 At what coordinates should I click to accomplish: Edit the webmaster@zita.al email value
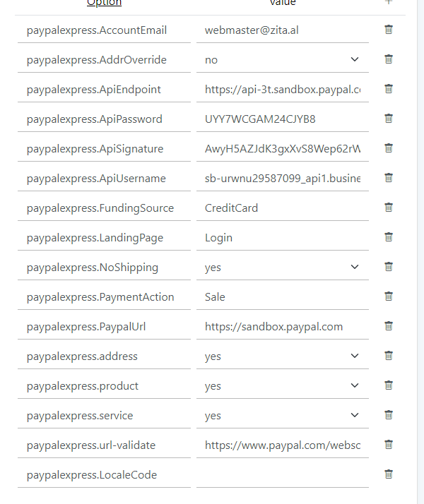pos(283,30)
